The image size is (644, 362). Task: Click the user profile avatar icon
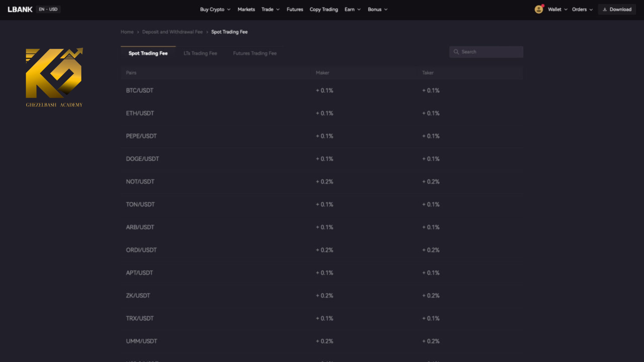[539, 9]
